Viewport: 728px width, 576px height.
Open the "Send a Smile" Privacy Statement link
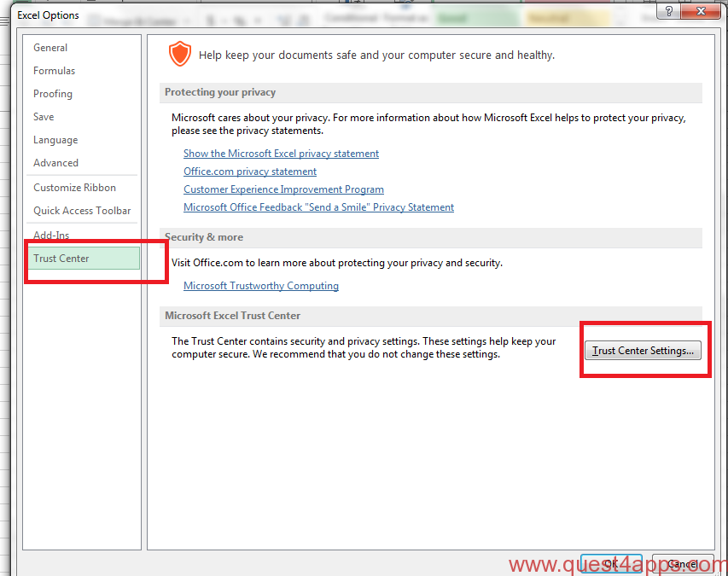pos(318,207)
